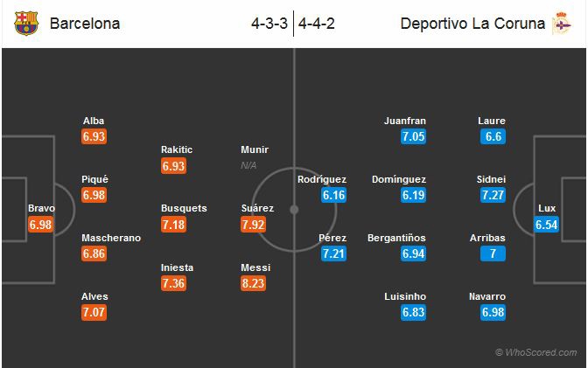Click the Deportivo La Coruna crest icon
Viewport: 588px width, 368px height.
point(561,23)
